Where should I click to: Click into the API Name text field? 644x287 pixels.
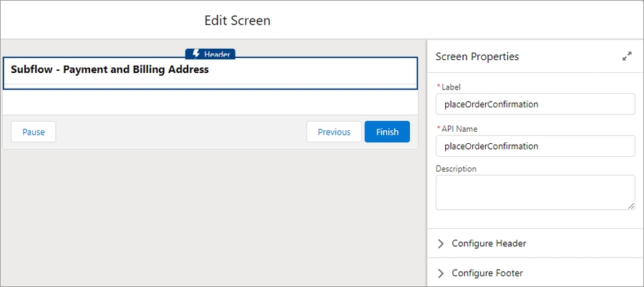click(x=535, y=146)
